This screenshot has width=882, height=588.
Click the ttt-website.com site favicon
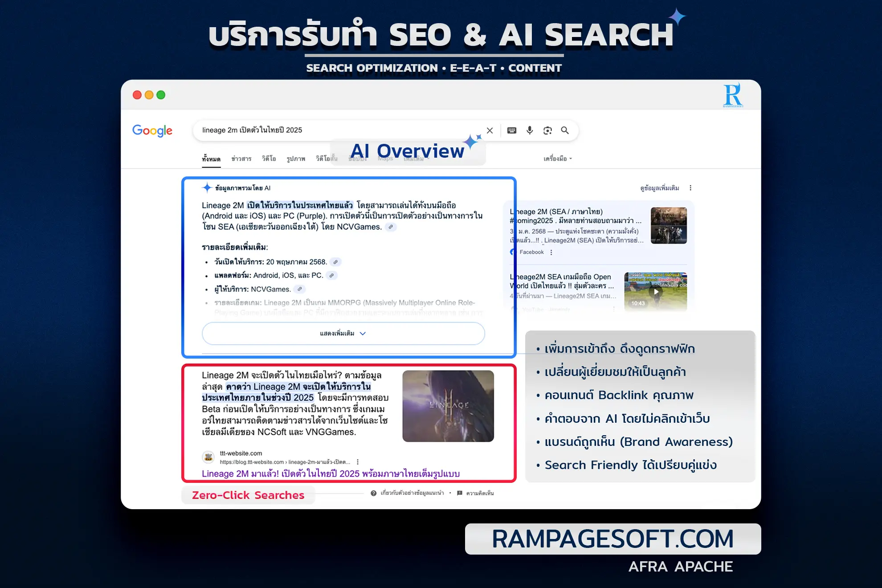(208, 457)
